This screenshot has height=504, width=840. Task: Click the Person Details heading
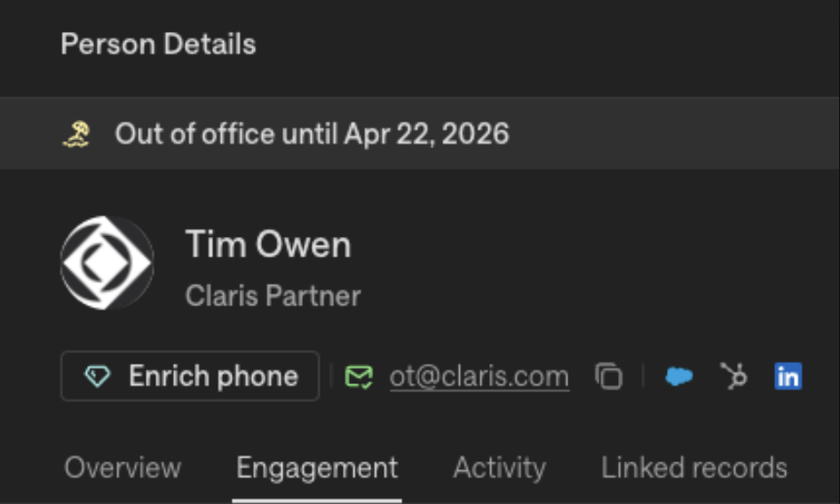(x=158, y=44)
